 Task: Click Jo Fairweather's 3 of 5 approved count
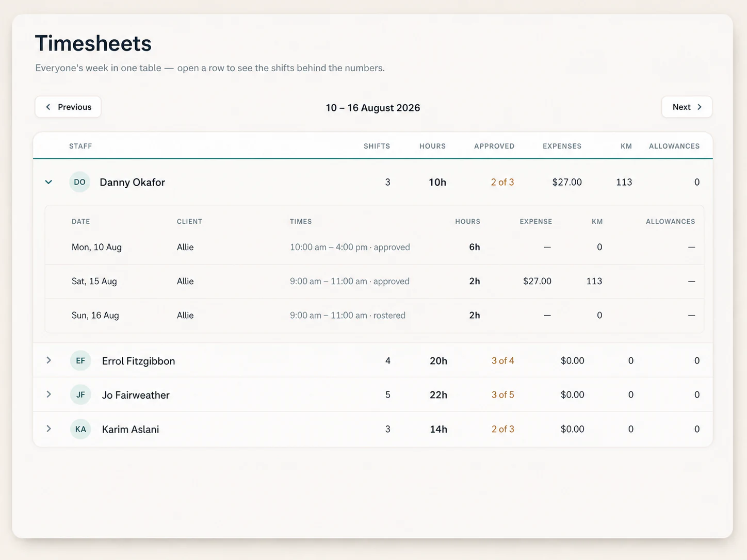pyautogui.click(x=503, y=394)
